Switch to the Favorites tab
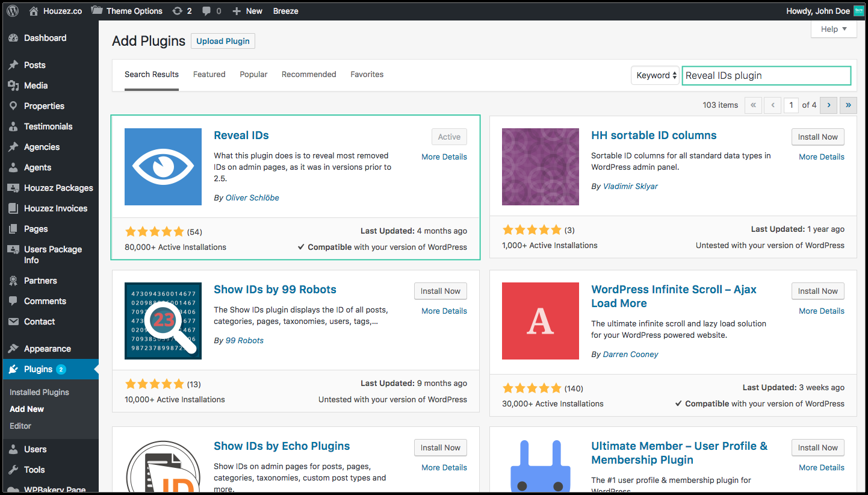Viewport: 868px width, 495px height. point(367,75)
